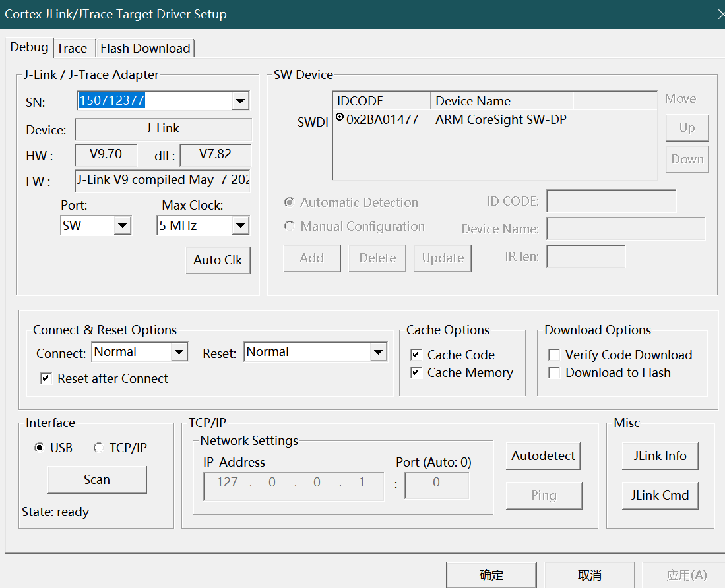Click the Up move button

pyautogui.click(x=687, y=127)
